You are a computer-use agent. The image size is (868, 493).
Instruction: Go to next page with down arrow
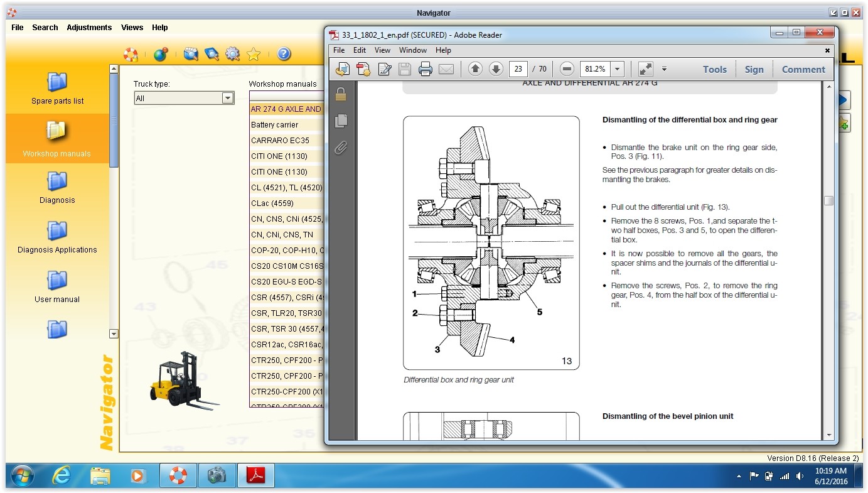point(496,69)
